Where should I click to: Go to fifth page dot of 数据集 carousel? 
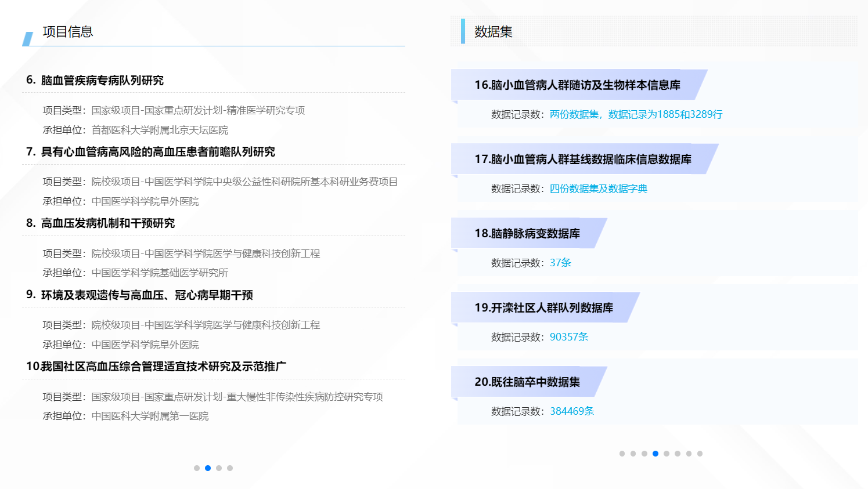coord(667,454)
